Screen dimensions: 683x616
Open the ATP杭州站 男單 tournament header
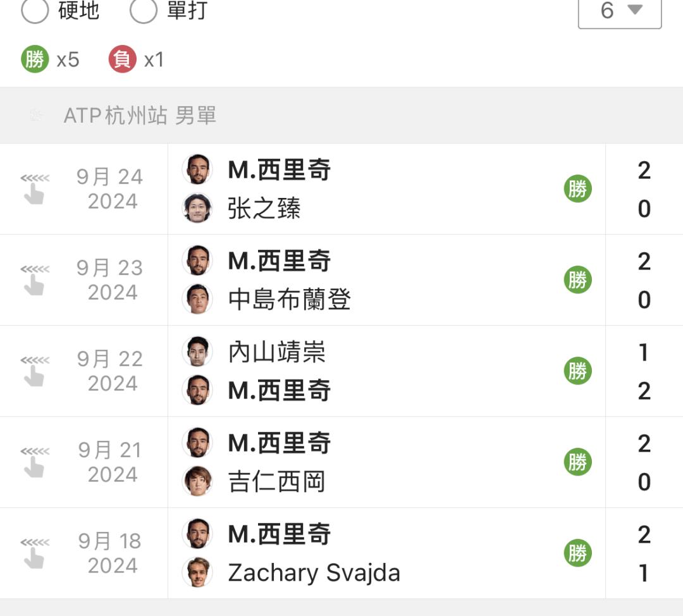tap(140, 116)
